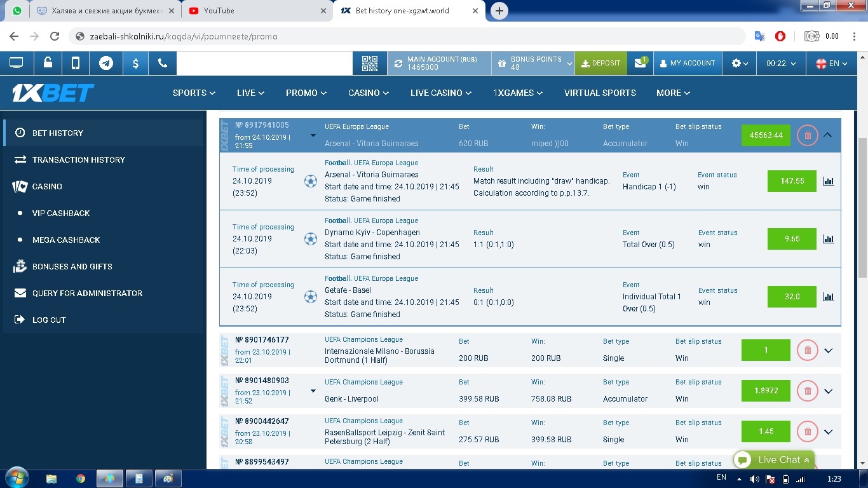The image size is (868, 488).
Task: Go to VIRTUAL SPORTS
Action: [x=600, y=93]
